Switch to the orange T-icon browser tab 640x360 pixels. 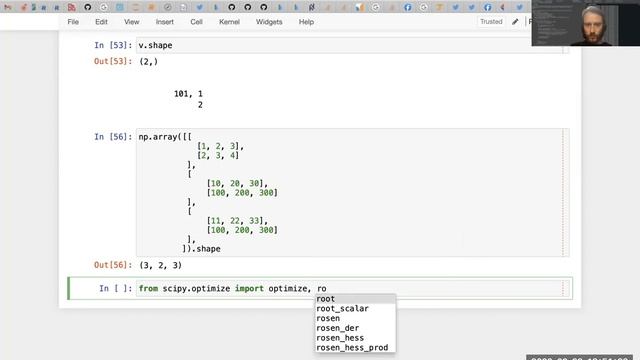pos(439,7)
